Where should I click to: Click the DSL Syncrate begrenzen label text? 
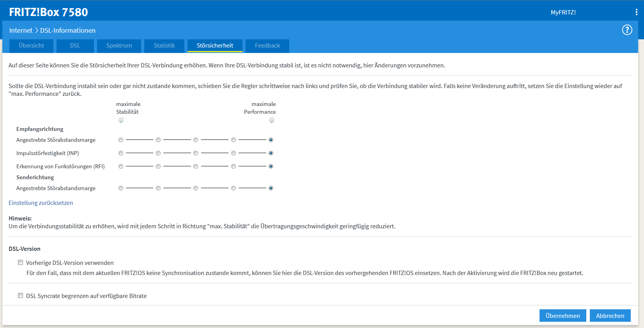click(x=87, y=296)
